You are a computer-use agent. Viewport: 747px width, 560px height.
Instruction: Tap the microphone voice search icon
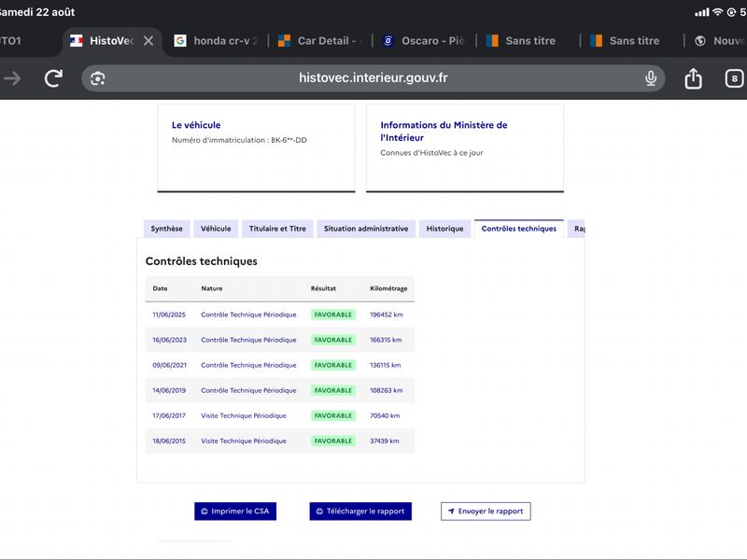click(651, 78)
